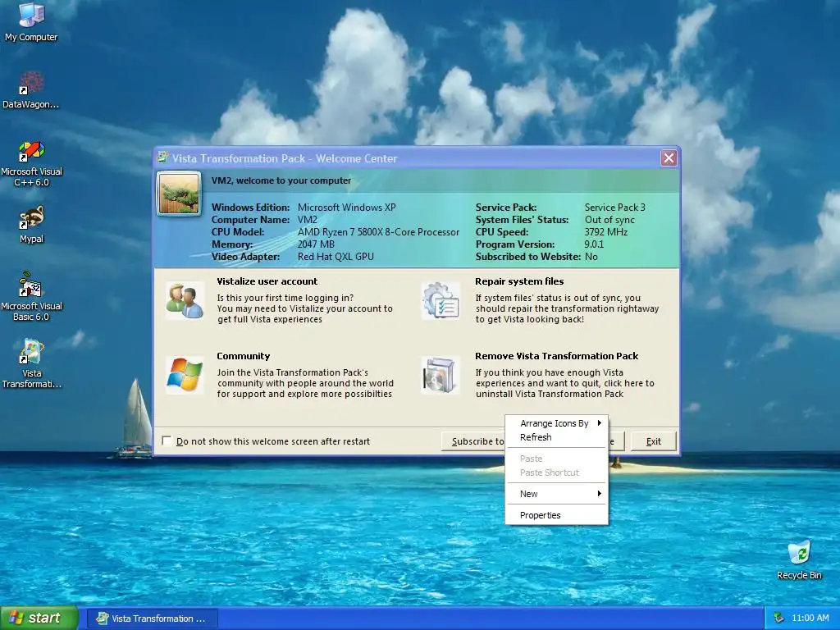
Task: Select the New context menu entry
Action: (x=557, y=494)
